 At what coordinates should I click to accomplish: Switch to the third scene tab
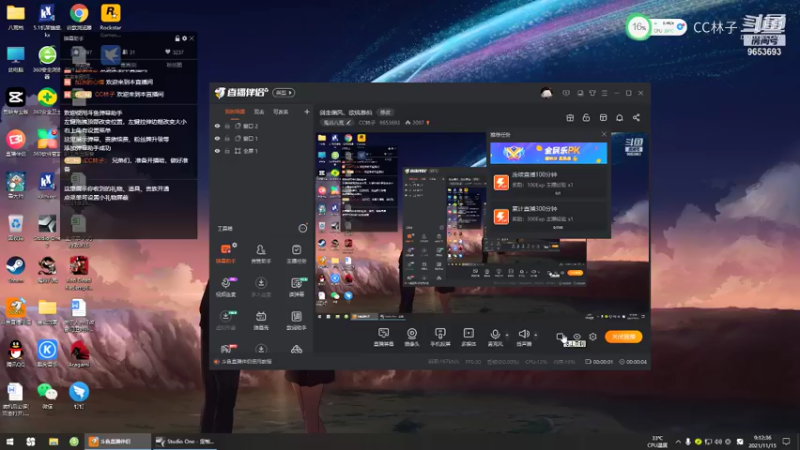[x=281, y=112]
